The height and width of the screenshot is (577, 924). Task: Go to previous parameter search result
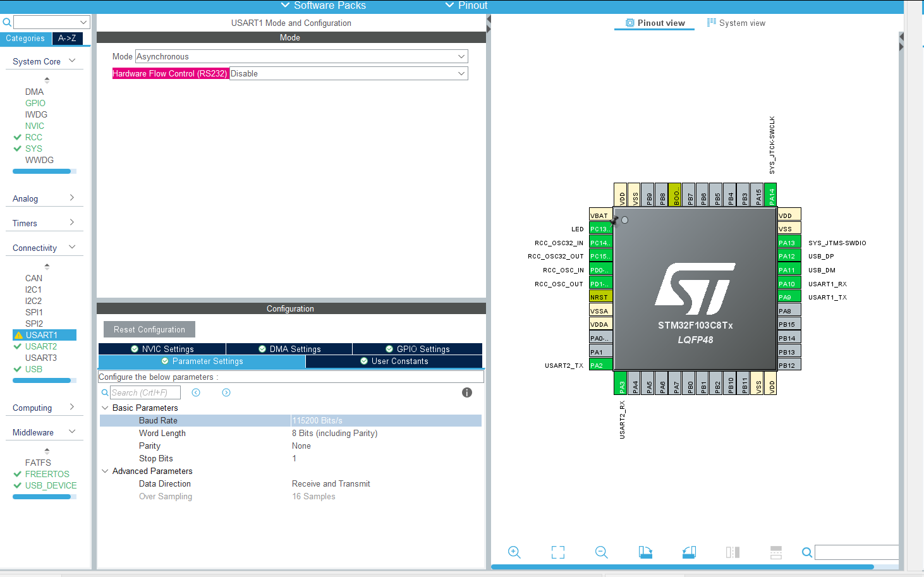[196, 392]
